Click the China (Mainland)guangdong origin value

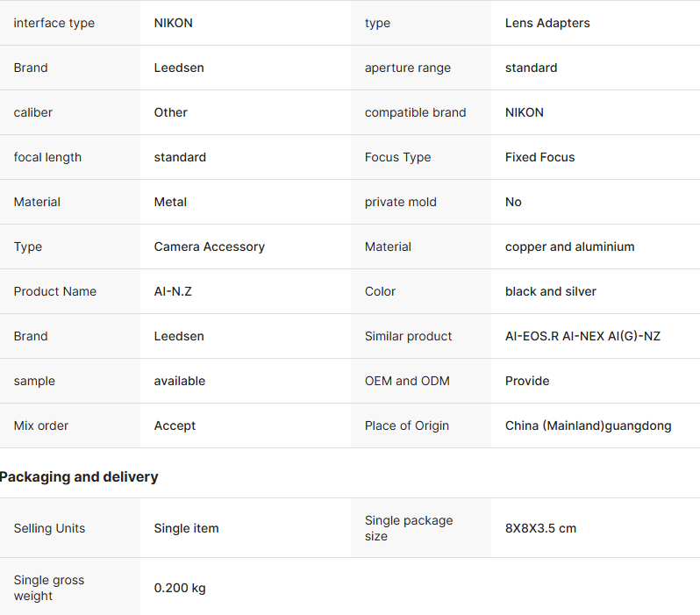588,425
